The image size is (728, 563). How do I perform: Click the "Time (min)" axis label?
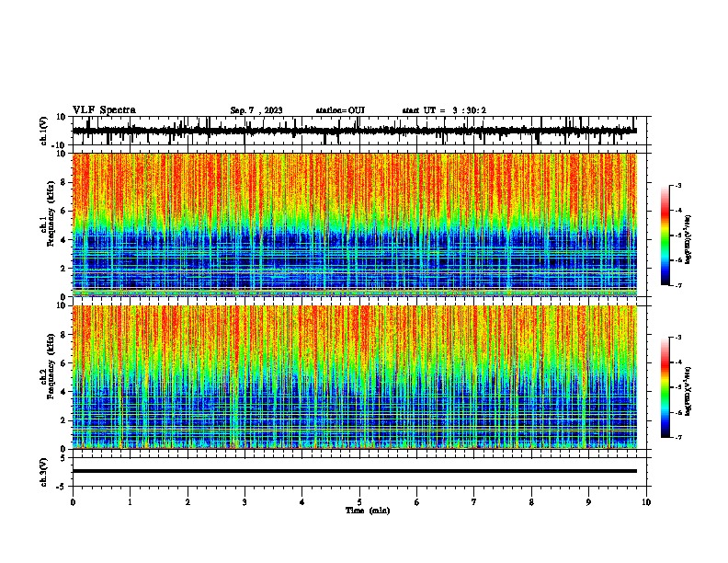[368, 511]
